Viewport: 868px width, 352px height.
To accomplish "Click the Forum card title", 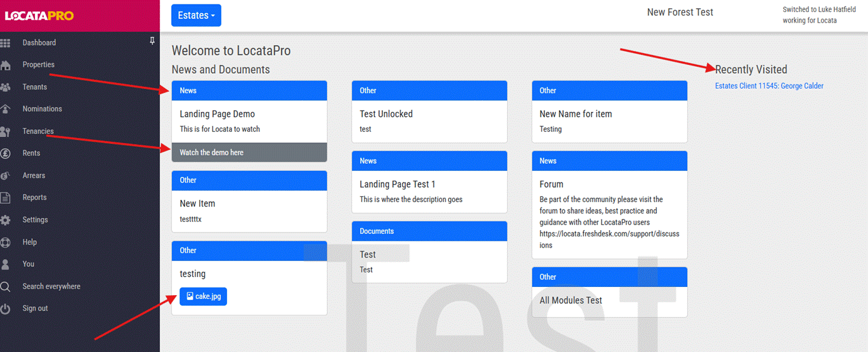I will coord(552,184).
